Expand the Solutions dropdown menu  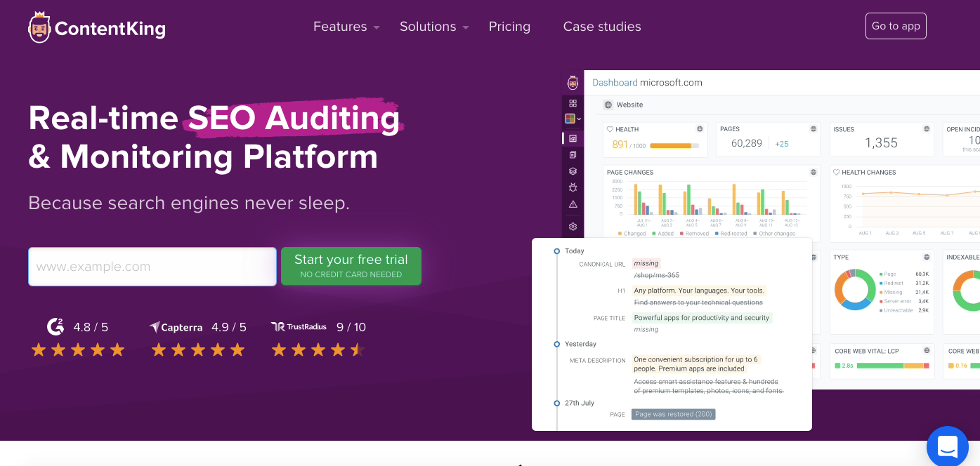[434, 27]
